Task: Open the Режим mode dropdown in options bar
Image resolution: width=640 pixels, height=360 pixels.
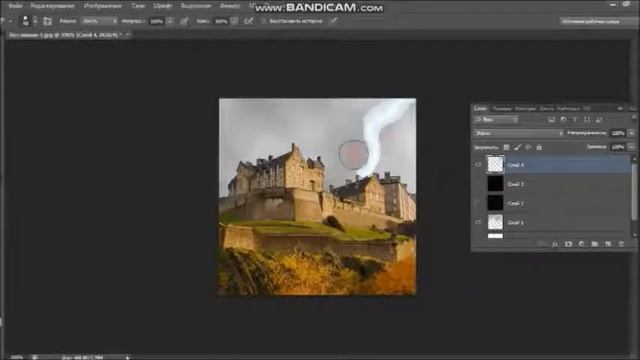Action: 99,21
